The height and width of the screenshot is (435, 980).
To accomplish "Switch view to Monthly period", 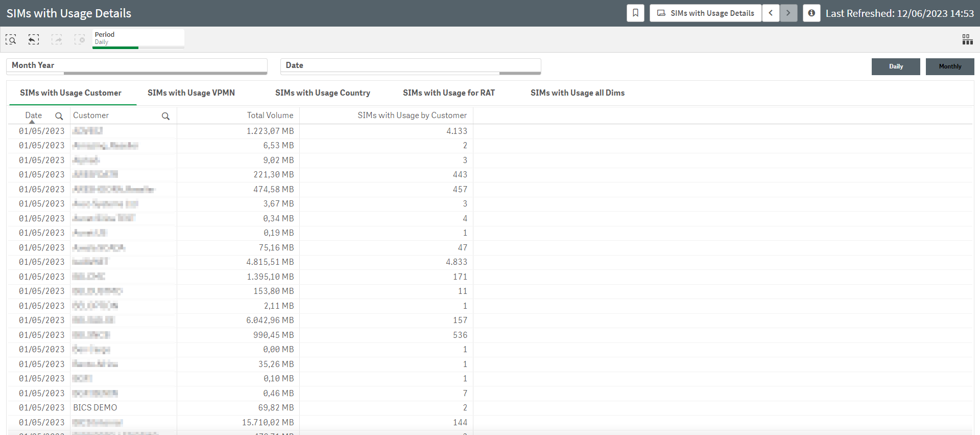I will (950, 66).
